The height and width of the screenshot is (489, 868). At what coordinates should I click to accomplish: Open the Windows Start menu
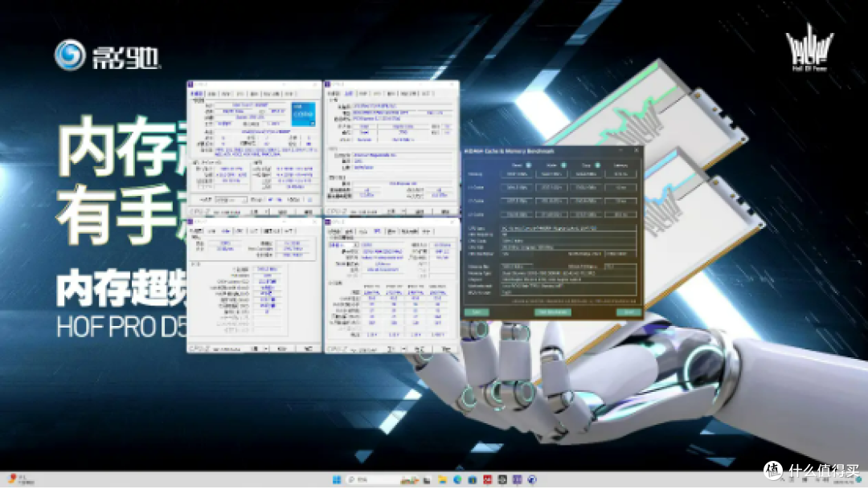(336, 479)
